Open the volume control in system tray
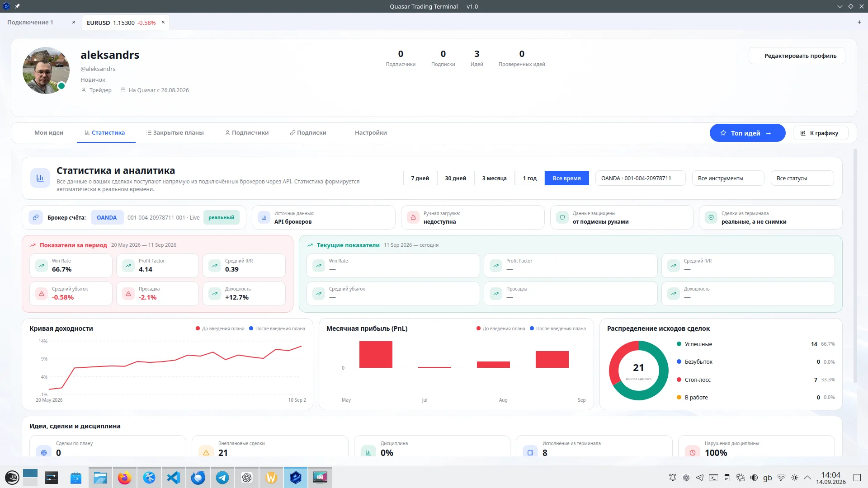The width and height of the screenshot is (868, 488). [754, 478]
